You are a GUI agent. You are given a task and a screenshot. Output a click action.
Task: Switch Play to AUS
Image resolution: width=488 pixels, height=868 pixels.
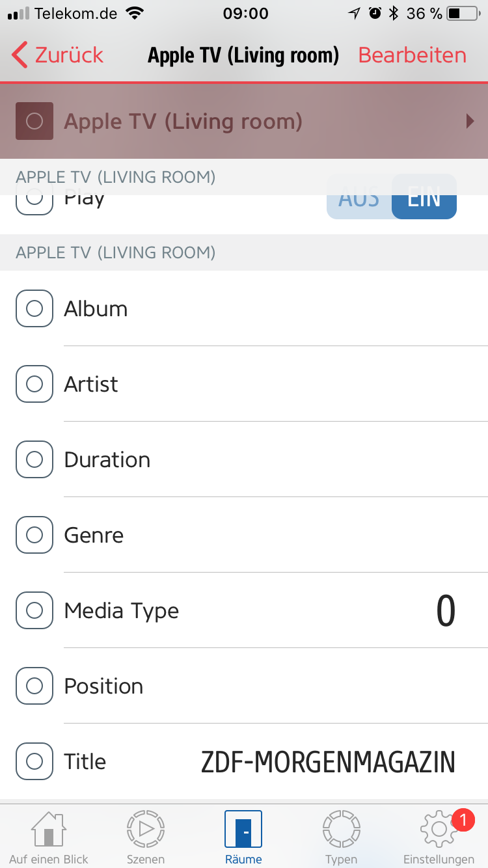click(x=359, y=198)
